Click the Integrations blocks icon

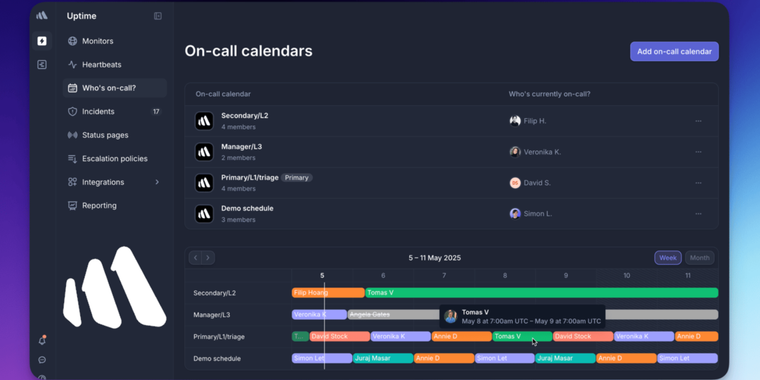(x=72, y=182)
